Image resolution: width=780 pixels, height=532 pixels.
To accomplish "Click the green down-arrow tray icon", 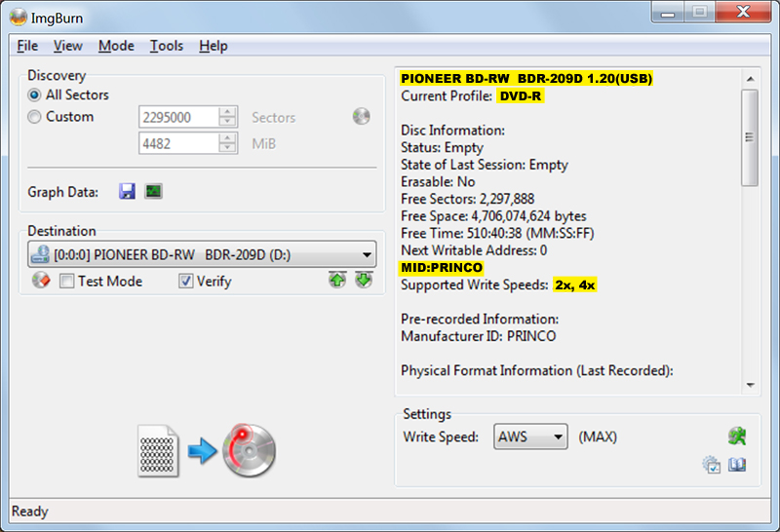I will pos(364,281).
